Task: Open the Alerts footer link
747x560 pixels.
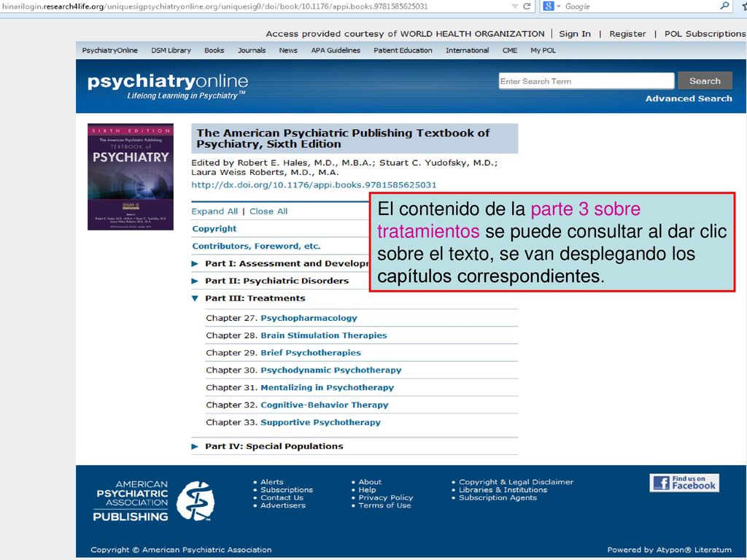Action: 271,482
